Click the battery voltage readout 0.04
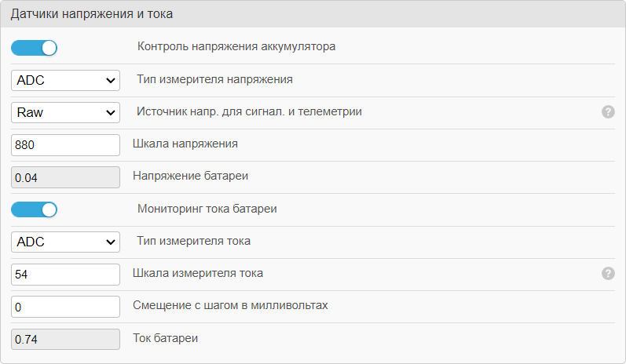626x364 pixels. (x=66, y=177)
